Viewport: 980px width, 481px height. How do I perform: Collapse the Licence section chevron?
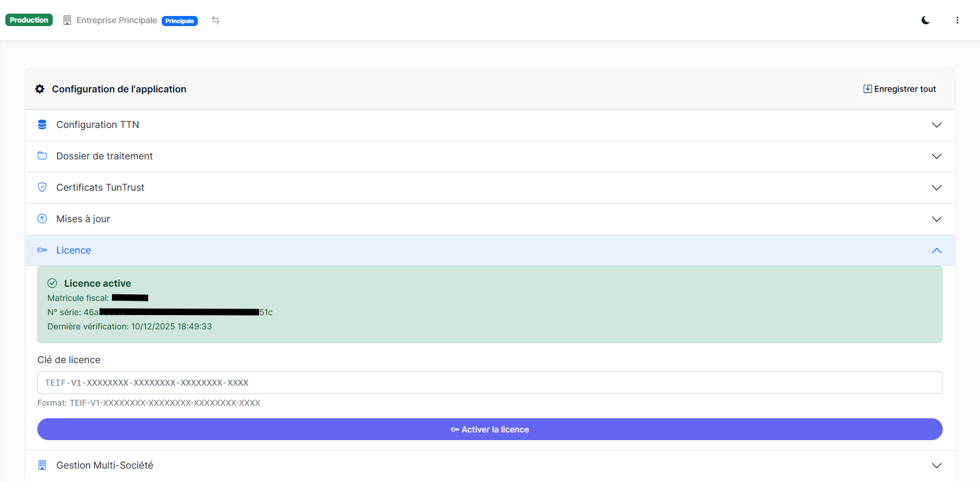point(936,251)
